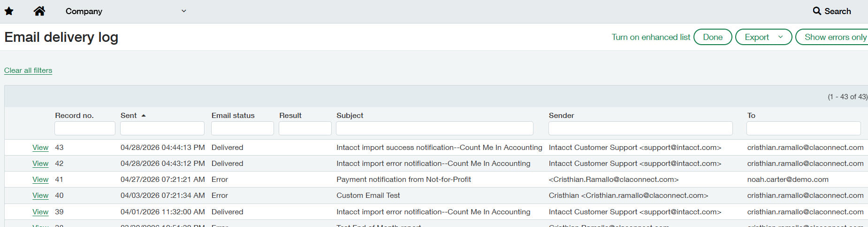Click the Done button
Screen dimensions: 868x227
pos(713,37)
